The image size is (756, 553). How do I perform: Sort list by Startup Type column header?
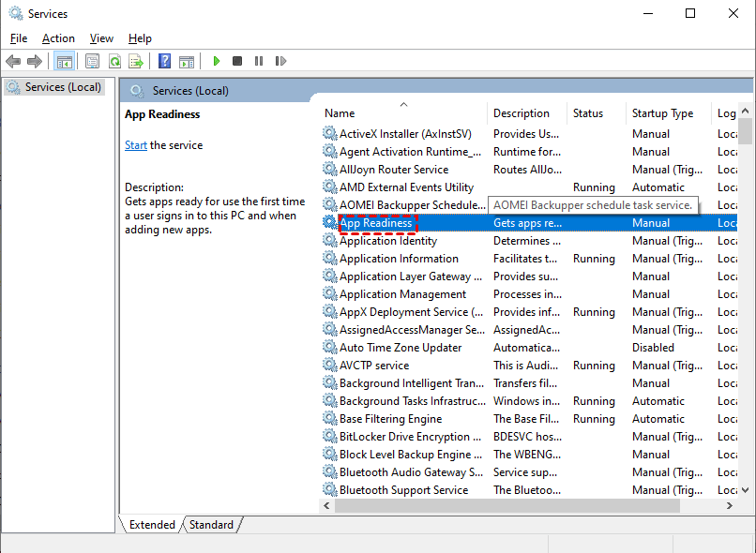tap(662, 113)
